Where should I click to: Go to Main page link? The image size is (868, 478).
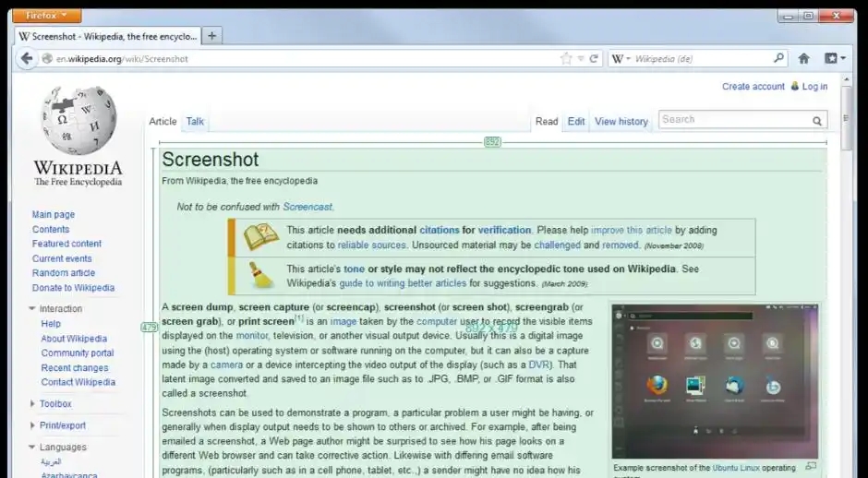click(54, 214)
